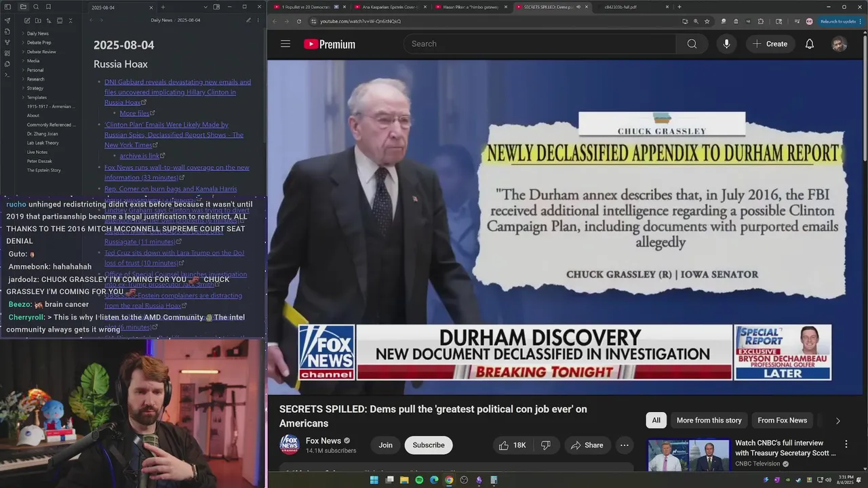Expand the Templates folder
The height and width of the screenshot is (488, 868).
pos(37,98)
